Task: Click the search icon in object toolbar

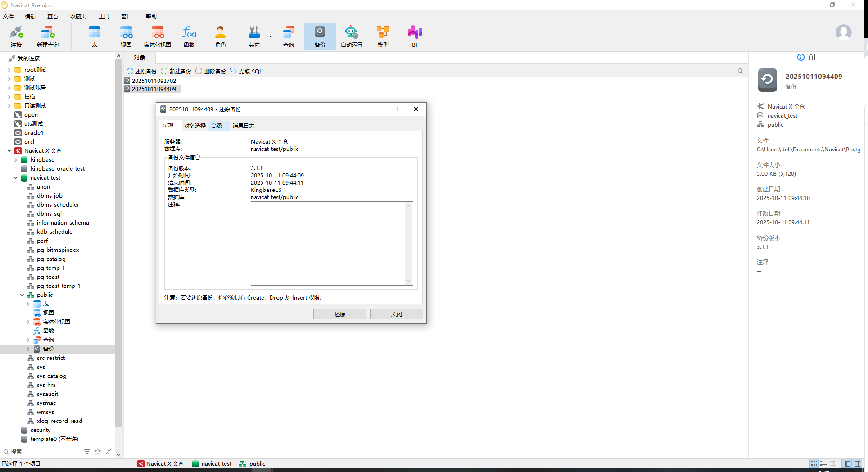Action: click(741, 71)
